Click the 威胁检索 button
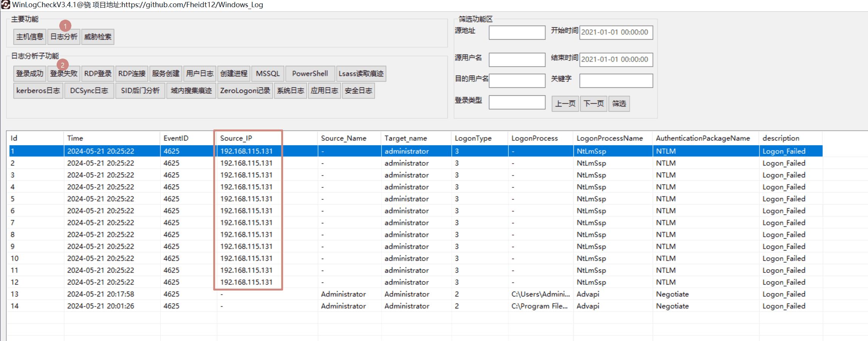The image size is (868, 341). pos(97,37)
